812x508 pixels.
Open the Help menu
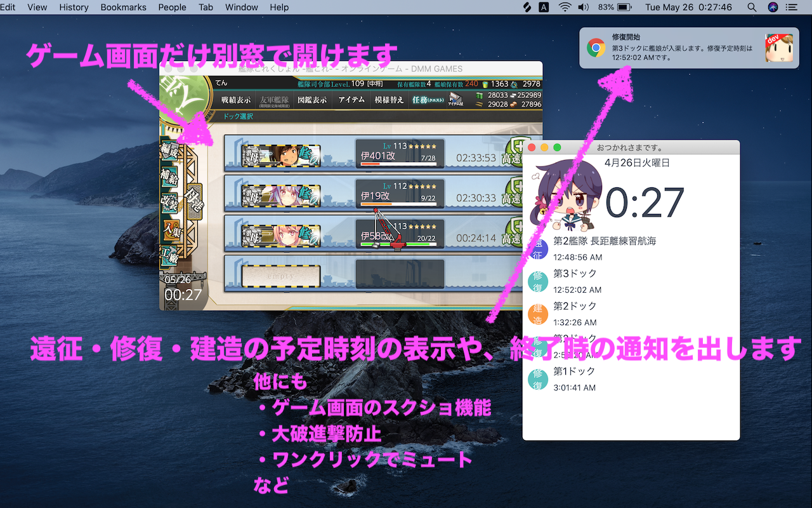click(x=279, y=7)
